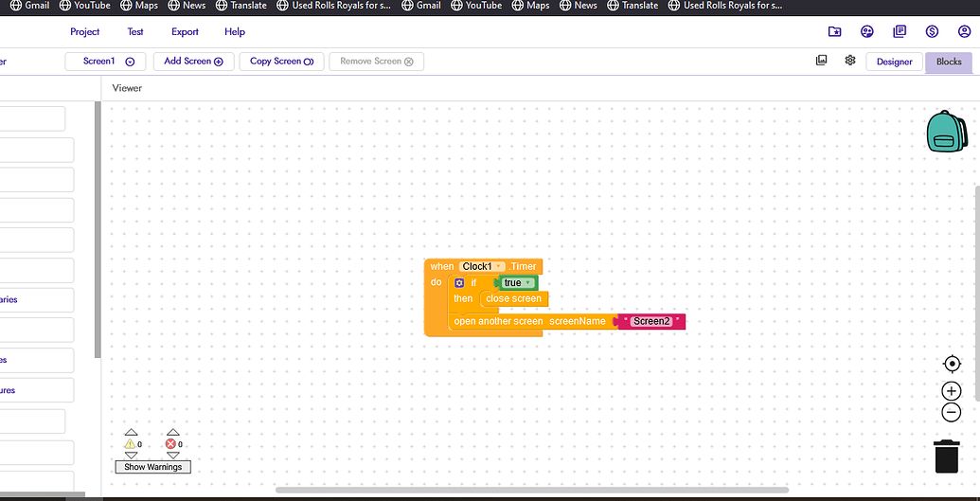Open the first Maps bookmark

click(x=139, y=5)
